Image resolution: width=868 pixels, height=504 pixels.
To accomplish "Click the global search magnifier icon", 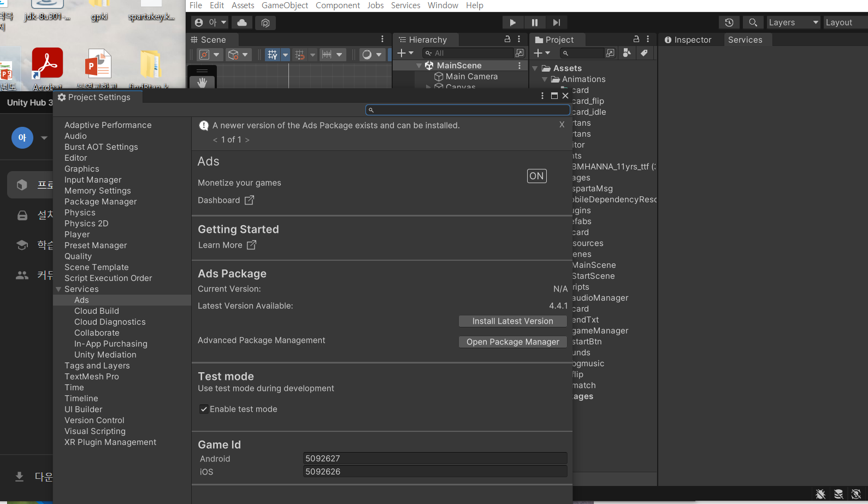I will (x=753, y=22).
